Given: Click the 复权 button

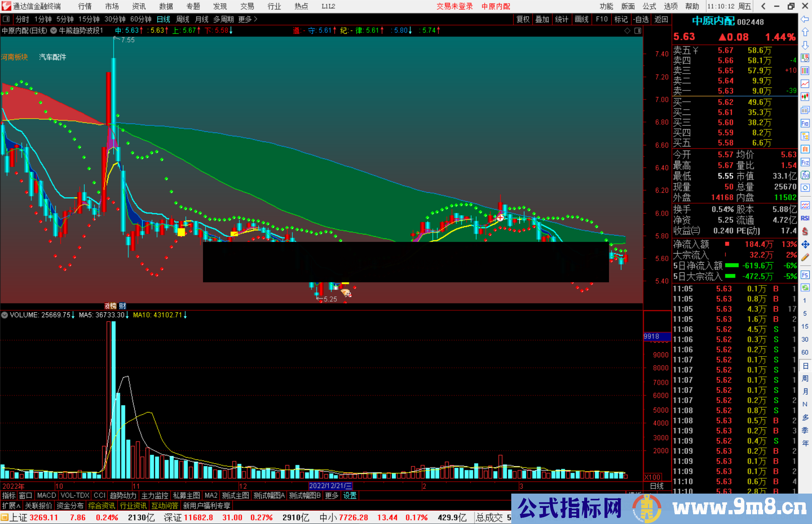Looking at the screenshot, I should tap(523, 19).
